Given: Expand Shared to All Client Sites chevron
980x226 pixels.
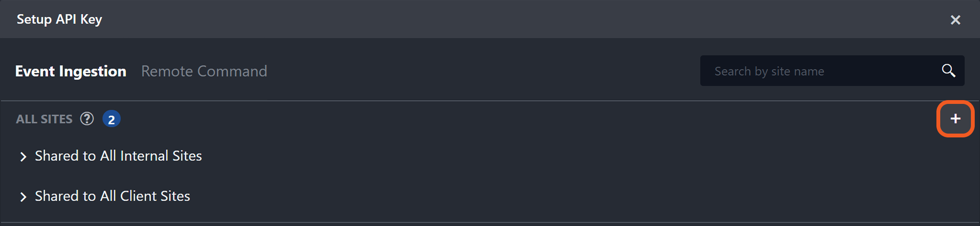Looking at the screenshot, I should (x=23, y=197).
